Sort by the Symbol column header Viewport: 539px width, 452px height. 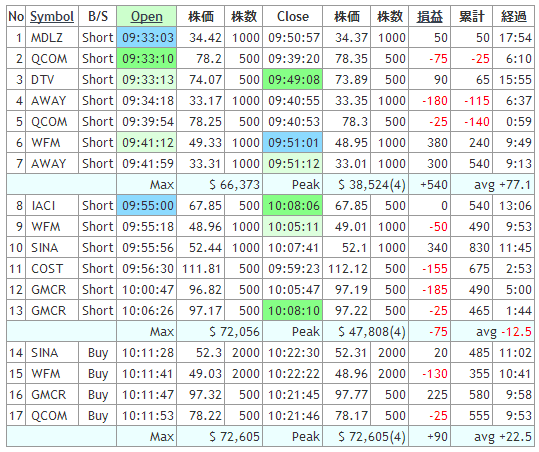point(52,16)
